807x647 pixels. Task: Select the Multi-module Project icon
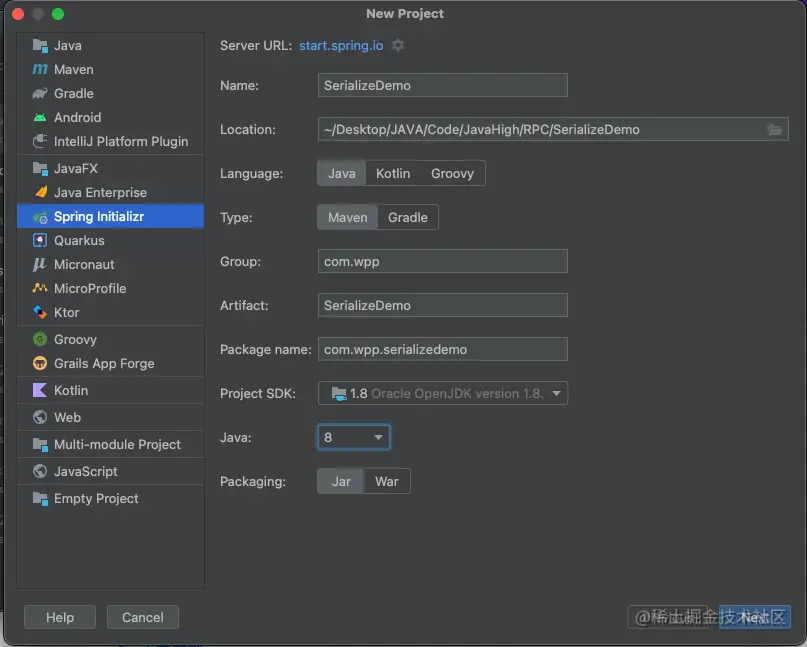[x=40, y=444]
